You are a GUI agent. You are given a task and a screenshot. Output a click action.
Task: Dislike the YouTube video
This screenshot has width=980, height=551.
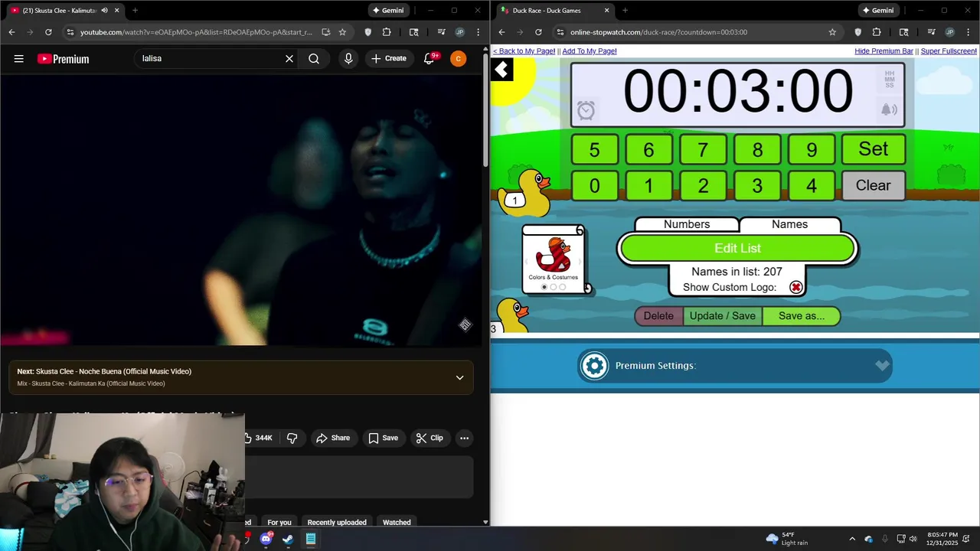[292, 438]
